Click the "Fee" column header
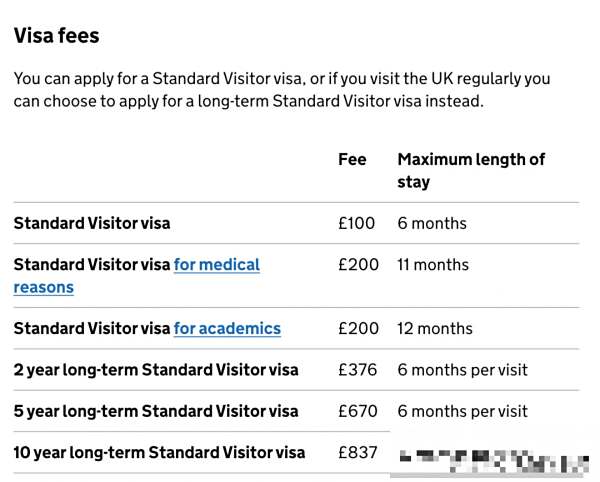 [x=352, y=159]
